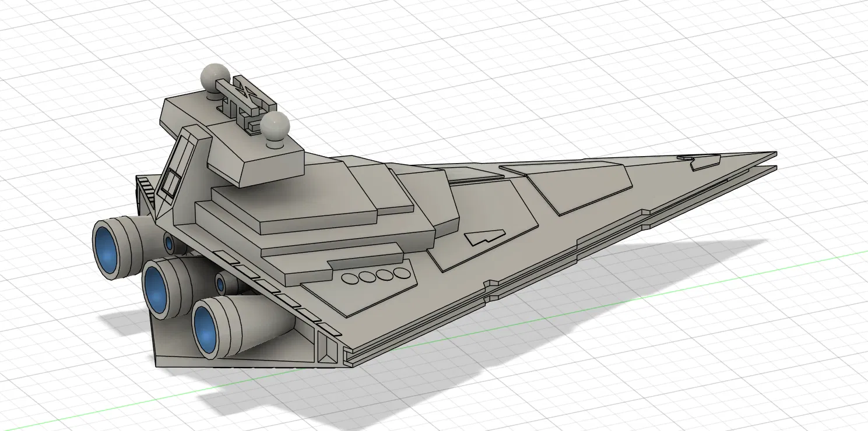
Task: Select the right sphere dome atop the bridge
Action: pos(274,126)
